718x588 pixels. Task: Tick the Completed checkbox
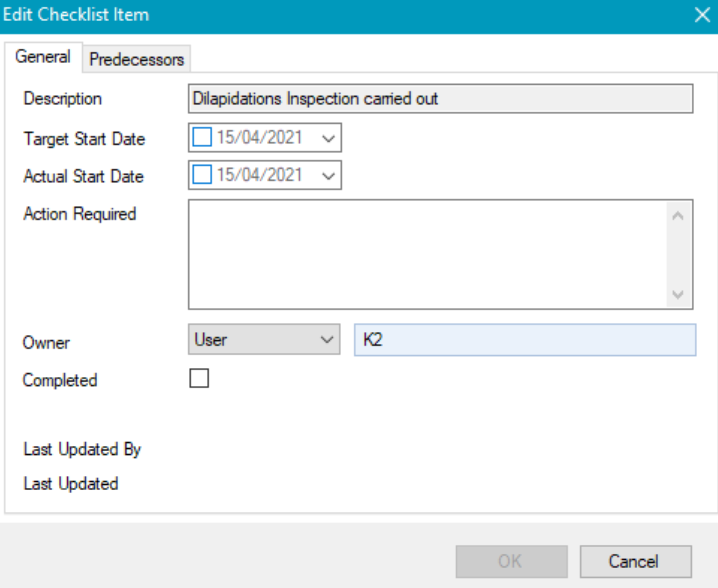click(x=199, y=379)
